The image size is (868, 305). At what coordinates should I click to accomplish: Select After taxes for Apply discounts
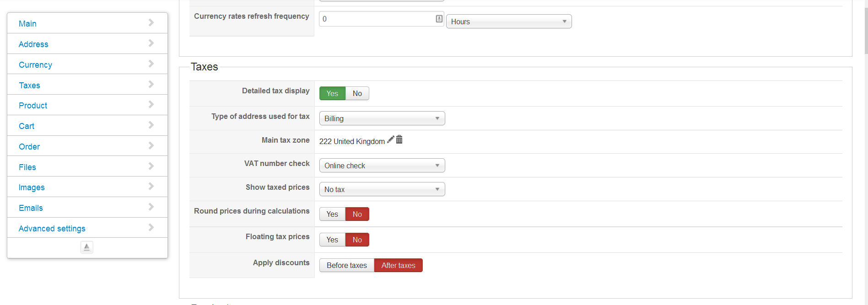[x=398, y=265]
